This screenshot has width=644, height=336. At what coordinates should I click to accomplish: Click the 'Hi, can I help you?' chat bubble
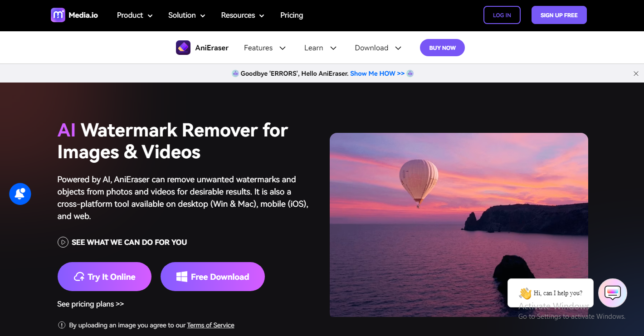(x=551, y=293)
